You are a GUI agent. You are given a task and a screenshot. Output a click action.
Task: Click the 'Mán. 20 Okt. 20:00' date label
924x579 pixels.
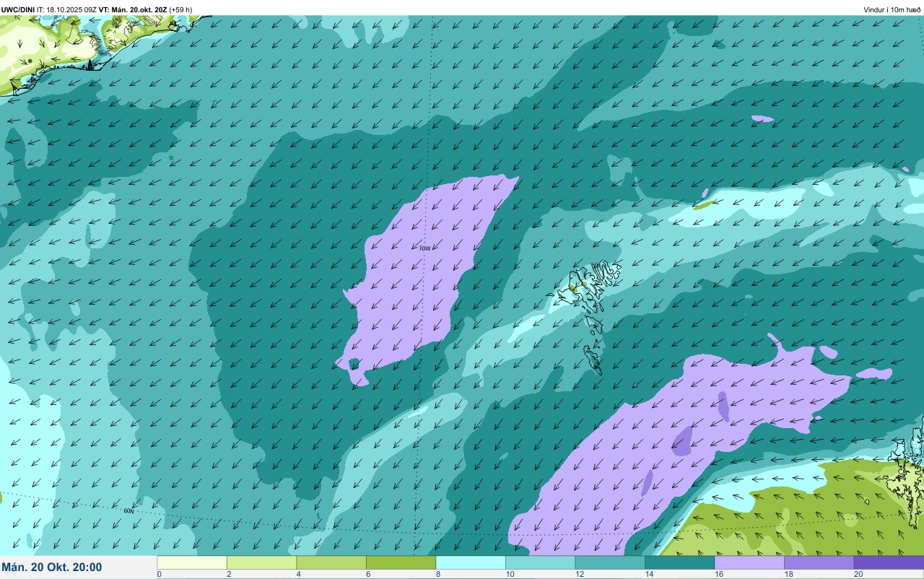click(x=52, y=567)
